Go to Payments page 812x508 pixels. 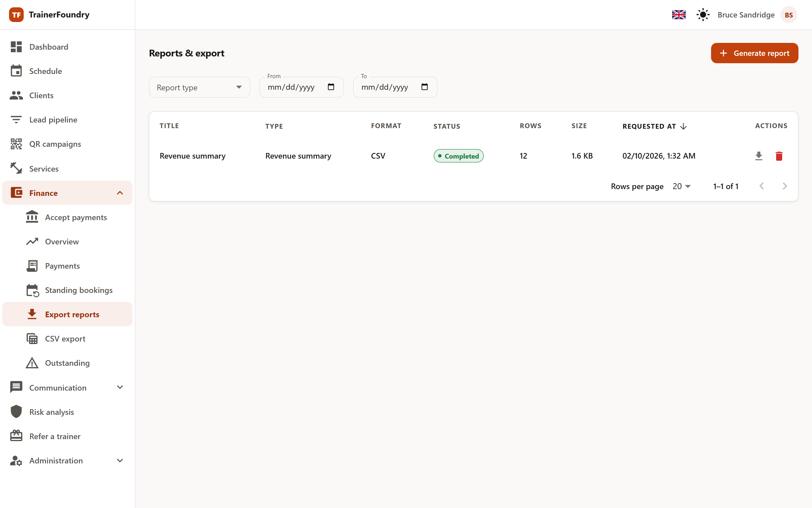(x=67, y=266)
